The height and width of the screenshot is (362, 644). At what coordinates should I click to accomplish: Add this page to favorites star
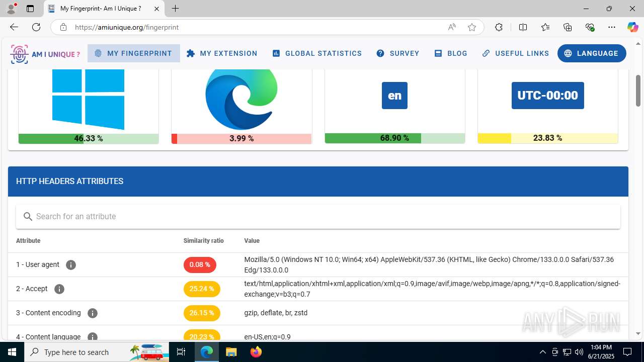[472, 27]
